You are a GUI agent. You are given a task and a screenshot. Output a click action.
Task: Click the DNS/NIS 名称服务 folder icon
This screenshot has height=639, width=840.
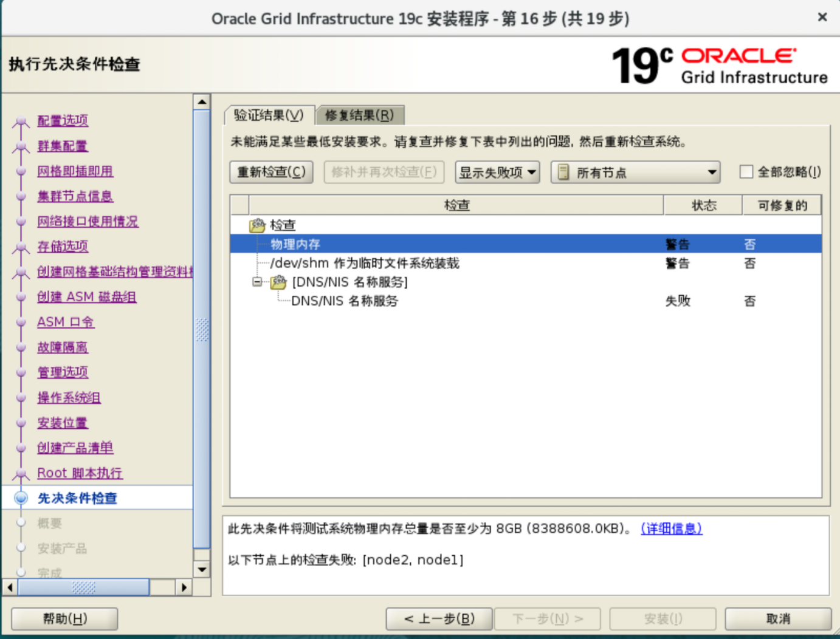coord(278,282)
